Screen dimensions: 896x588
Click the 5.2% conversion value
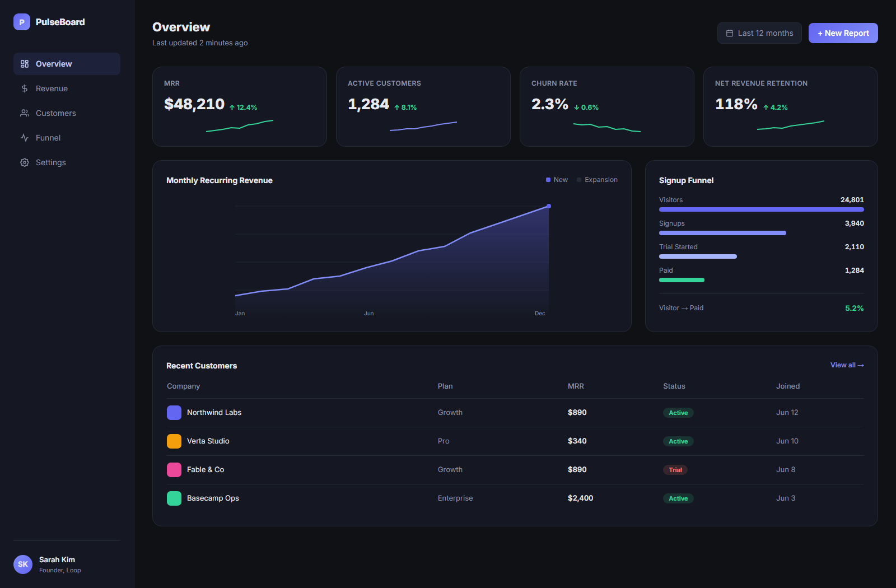tap(855, 309)
